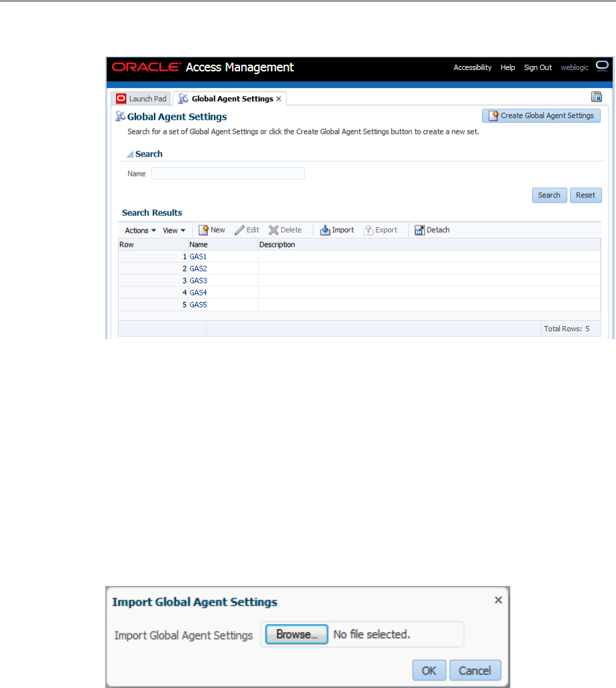
Task: Cancel the import dialog
Action: (x=475, y=671)
